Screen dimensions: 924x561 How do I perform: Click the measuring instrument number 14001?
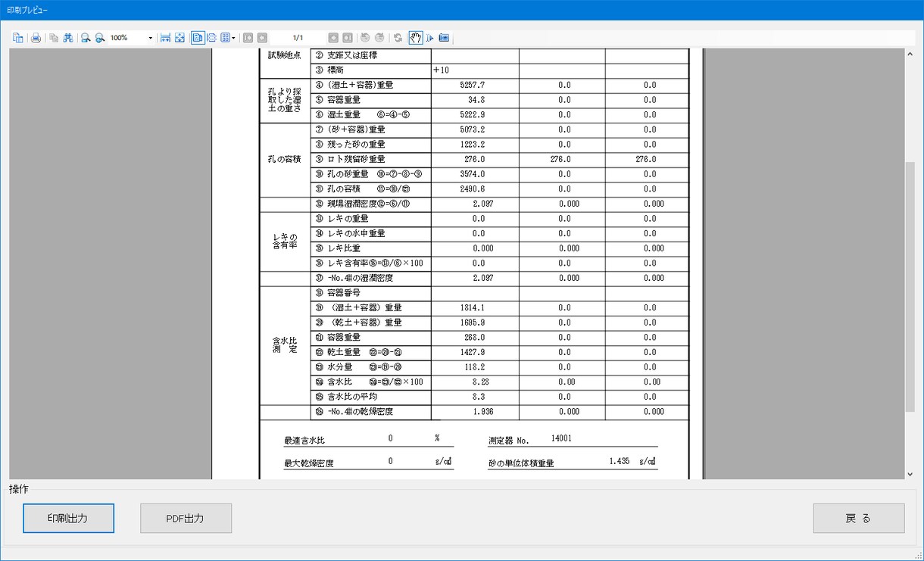click(562, 438)
